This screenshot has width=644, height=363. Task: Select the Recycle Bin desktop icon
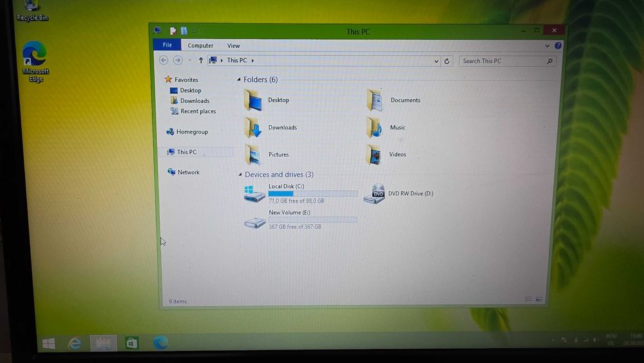coord(32,11)
